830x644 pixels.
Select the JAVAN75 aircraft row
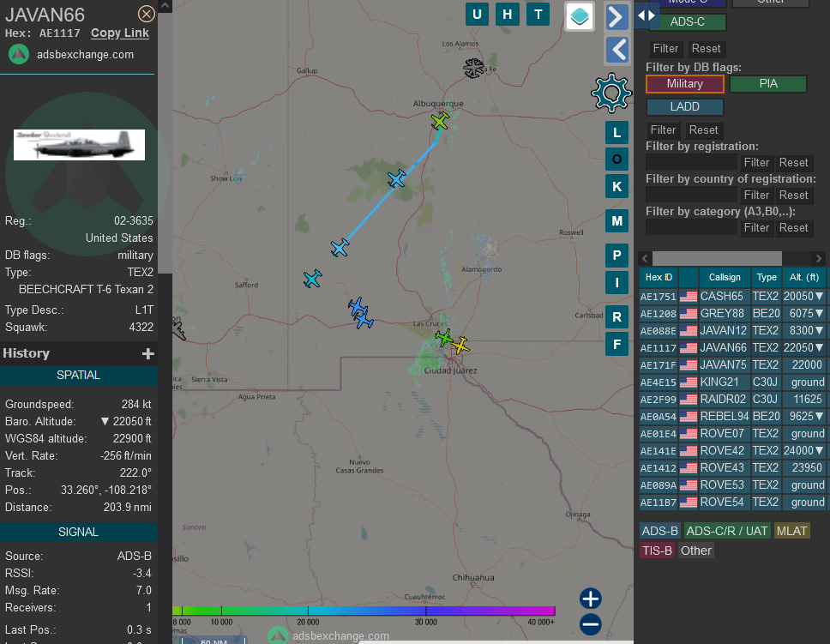coord(732,365)
